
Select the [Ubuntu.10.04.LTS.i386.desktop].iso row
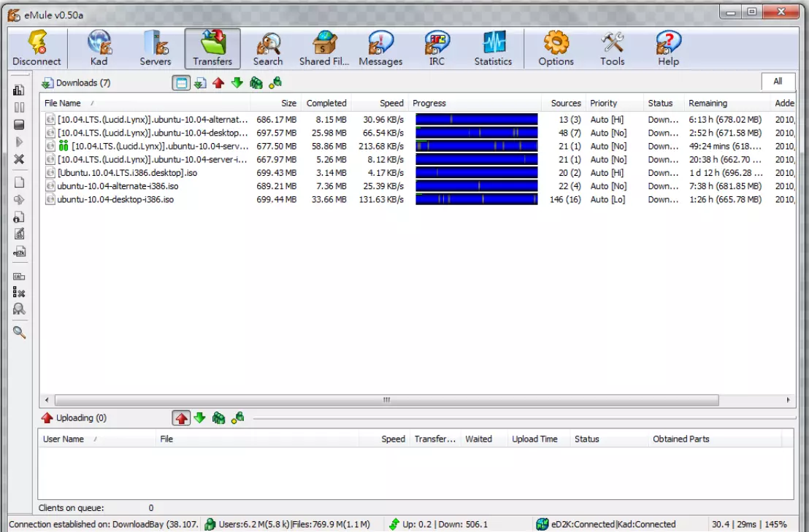point(418,173)
